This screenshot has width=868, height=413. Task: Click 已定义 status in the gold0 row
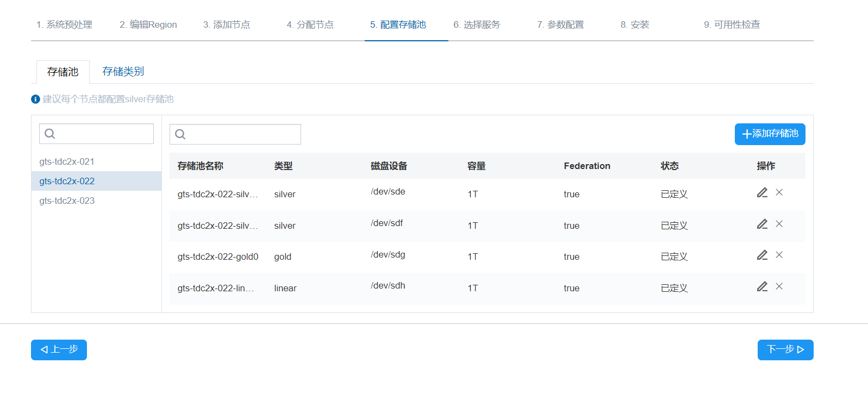click(x=675, y=256)
